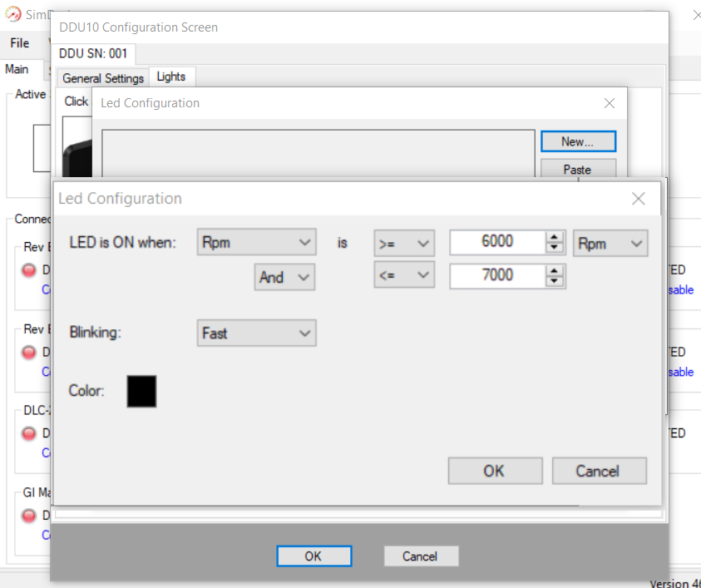The width and height of the screenshot is (701, 588).
Task: Increase the 6000 value with up arrow
Action: 555,237
